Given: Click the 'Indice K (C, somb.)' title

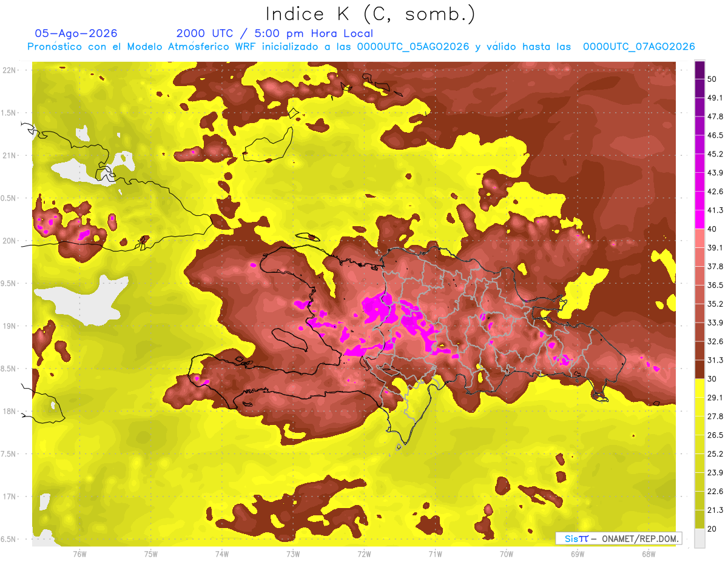Looking at the screenshot, I should coord(370,14).
